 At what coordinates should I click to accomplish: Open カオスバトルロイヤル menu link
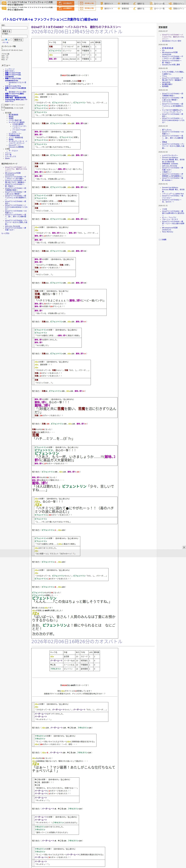point(13,86)
